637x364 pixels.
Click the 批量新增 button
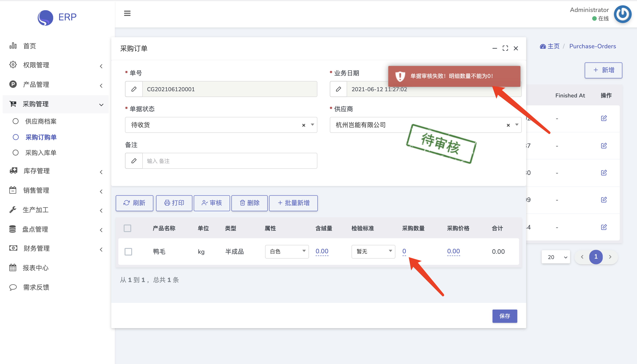coord(293,203)
